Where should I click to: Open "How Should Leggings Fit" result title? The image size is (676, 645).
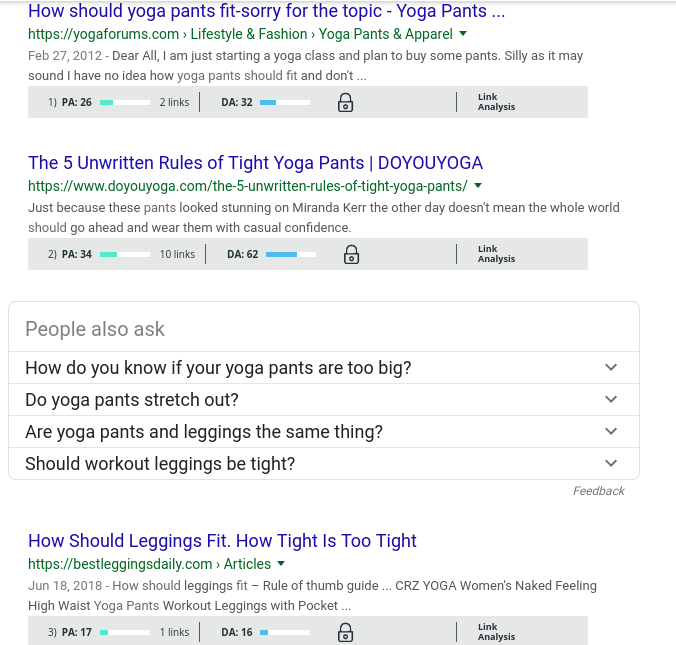point(222,541)
